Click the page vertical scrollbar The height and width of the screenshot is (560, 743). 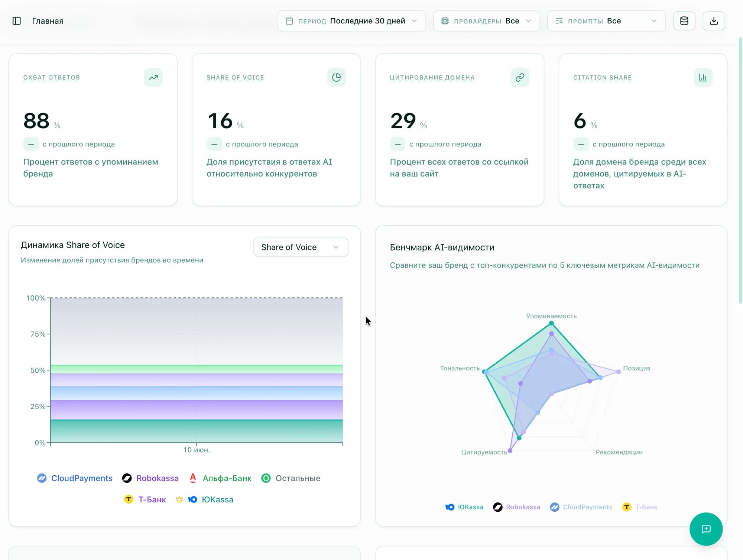pos(740,171)
